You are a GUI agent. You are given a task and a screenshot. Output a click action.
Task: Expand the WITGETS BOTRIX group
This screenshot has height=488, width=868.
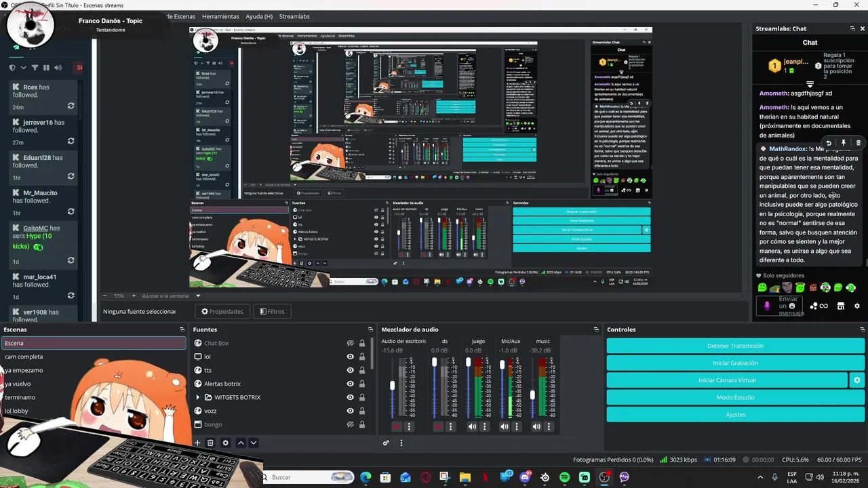[x=198, y=397]
